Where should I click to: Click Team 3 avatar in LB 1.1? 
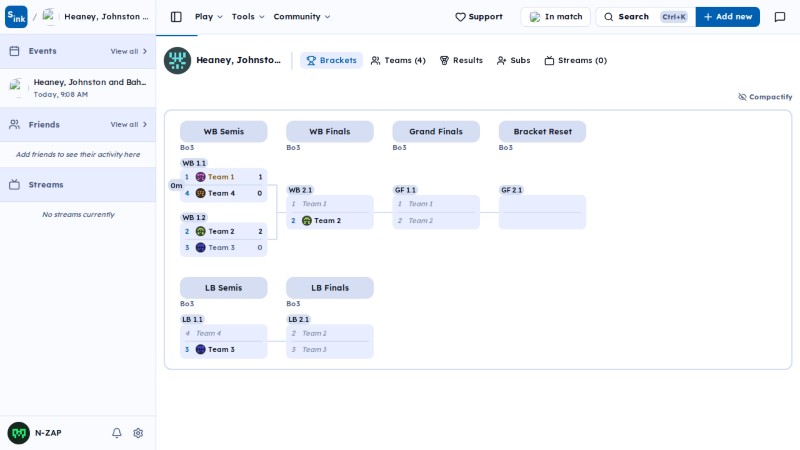click(x=201, y=349)
